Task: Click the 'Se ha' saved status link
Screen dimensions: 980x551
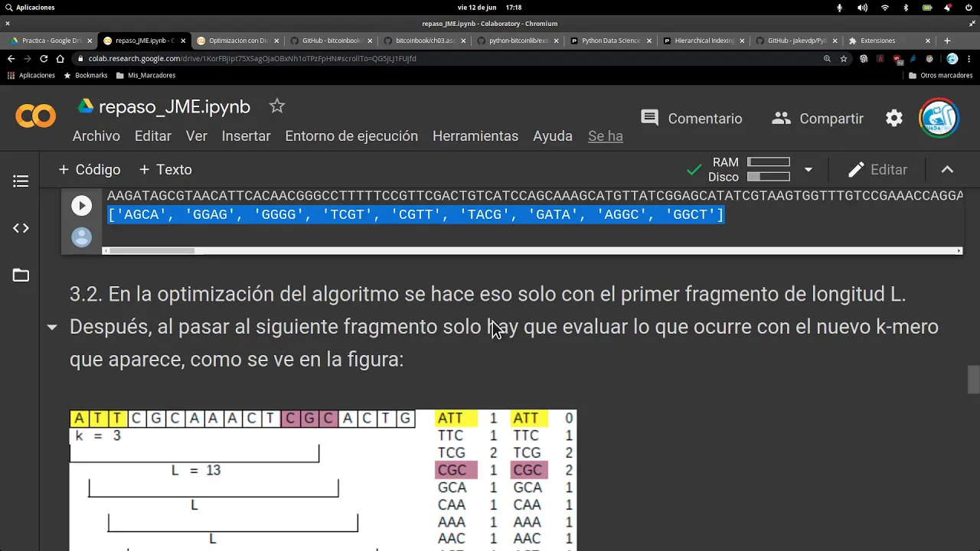Action: 606,135
